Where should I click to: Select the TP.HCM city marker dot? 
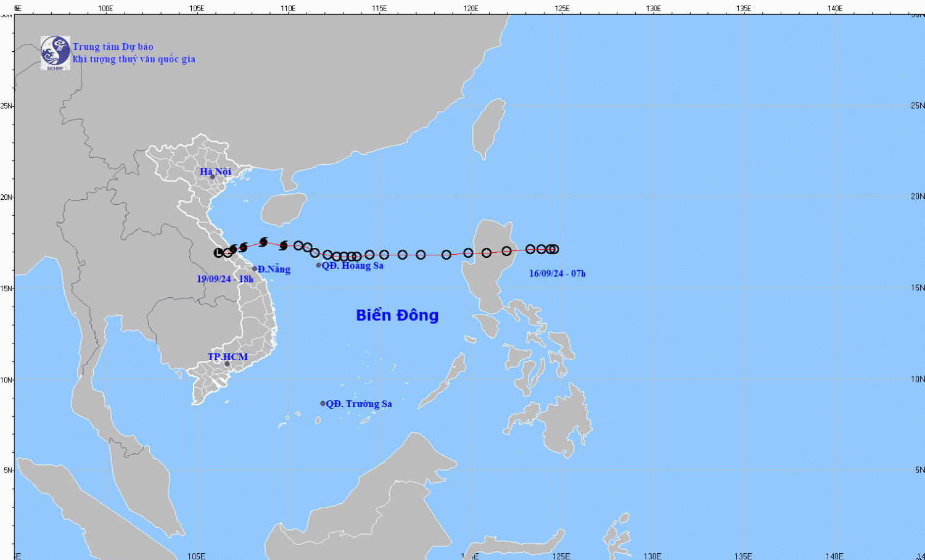227,364
